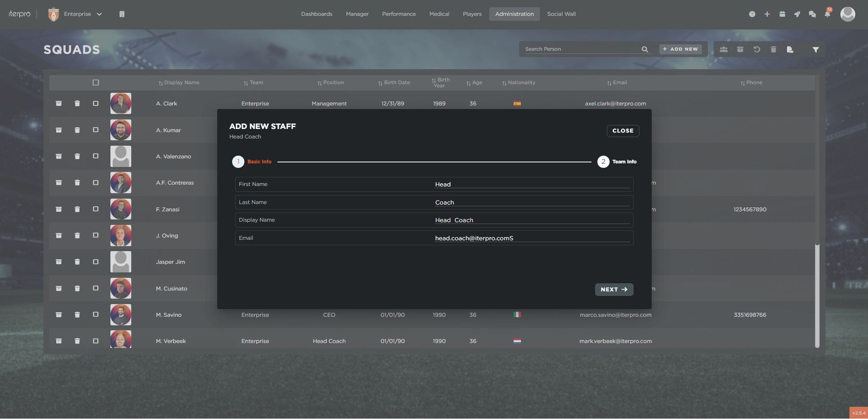Click the rocket icon in header

(x=797, y=14)
